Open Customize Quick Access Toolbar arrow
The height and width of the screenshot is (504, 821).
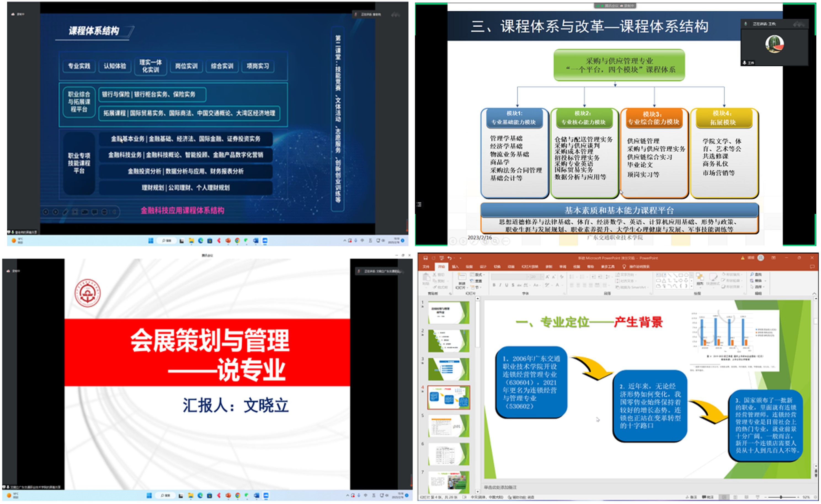(460, 258)
